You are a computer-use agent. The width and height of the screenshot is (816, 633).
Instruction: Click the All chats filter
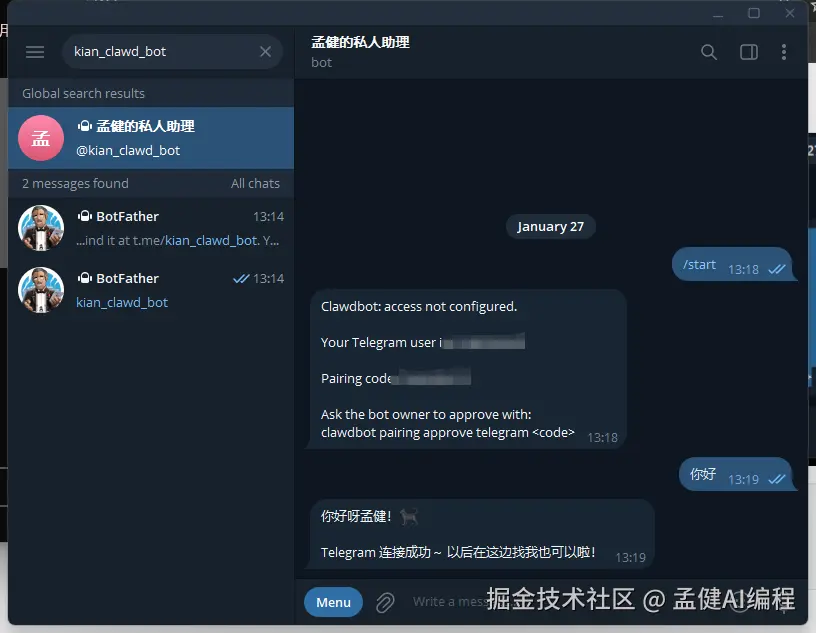click(x=255, y=183)
